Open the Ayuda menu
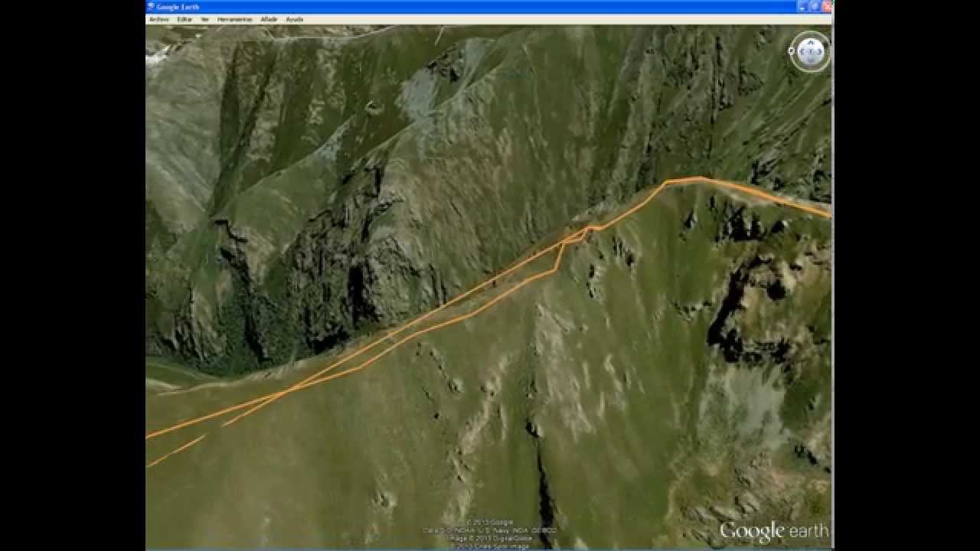980x551 pixels. tap(294, 18)
